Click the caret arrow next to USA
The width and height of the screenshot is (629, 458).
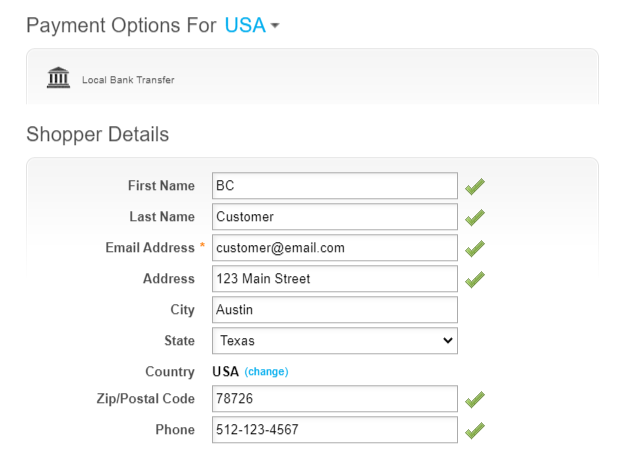coord(275,27)
